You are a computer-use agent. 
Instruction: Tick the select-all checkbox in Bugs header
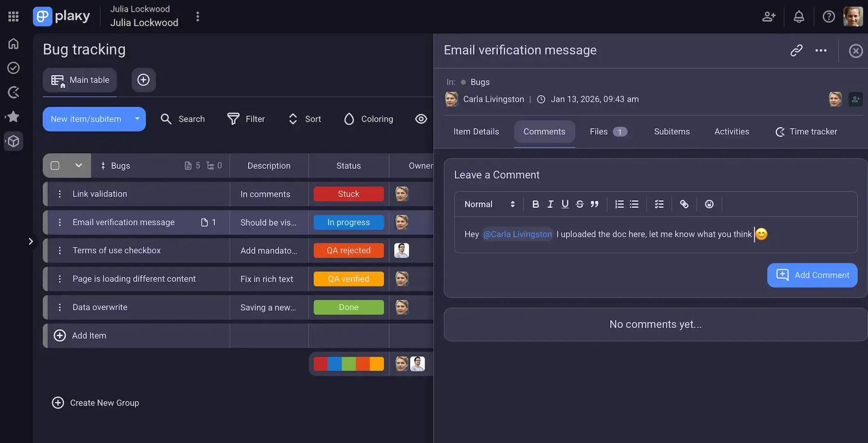coord(55,166)
